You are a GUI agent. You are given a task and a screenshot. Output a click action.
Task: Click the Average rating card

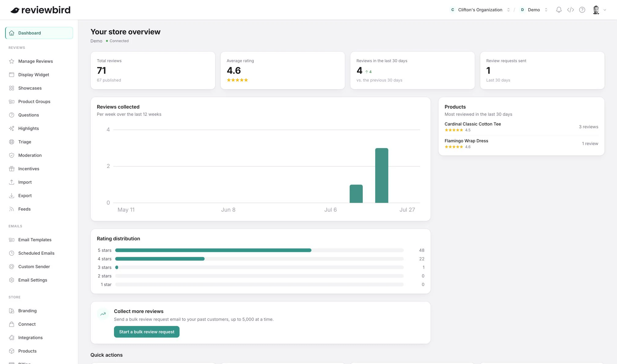pos(283,70)
